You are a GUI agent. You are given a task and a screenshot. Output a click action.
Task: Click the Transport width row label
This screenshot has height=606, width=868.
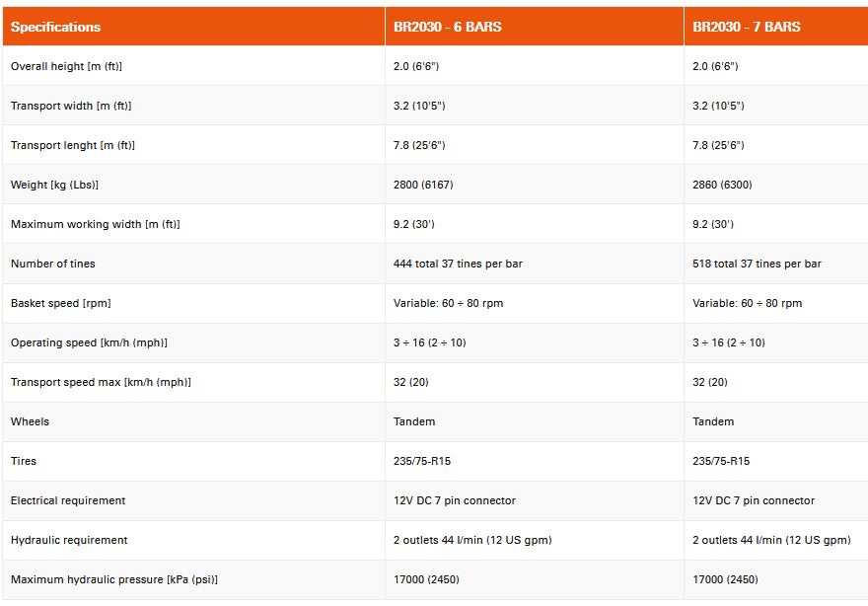71,106
